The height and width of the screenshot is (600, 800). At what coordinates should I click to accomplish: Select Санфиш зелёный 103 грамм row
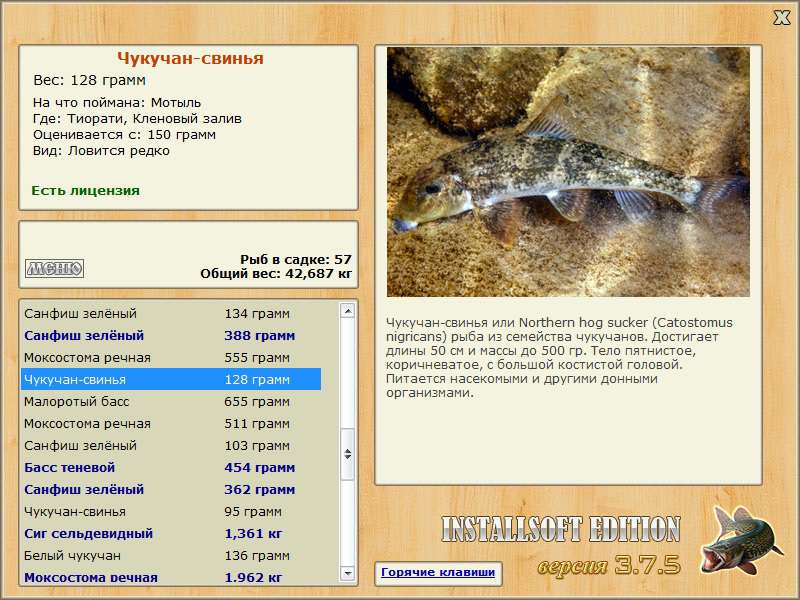tap(171, 445)
